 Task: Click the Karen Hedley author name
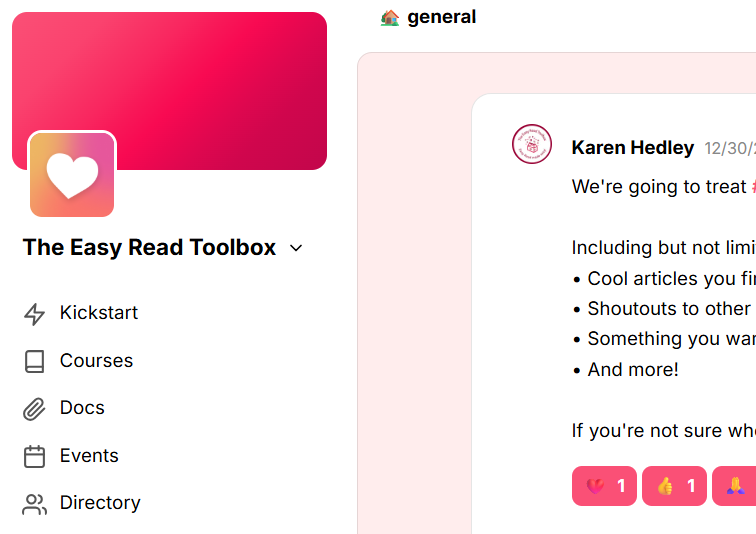click(x=633, y=147)
